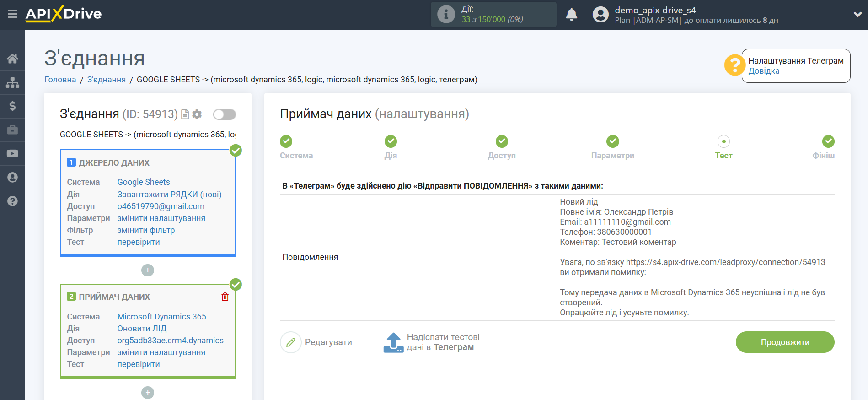868x400 pixels.
Task: Click перевірити in receiver block
Action: coord(139,364)
